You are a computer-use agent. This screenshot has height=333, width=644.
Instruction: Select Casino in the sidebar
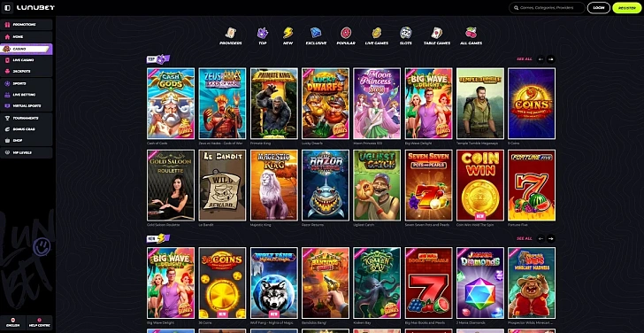click(x=27, y=49)
